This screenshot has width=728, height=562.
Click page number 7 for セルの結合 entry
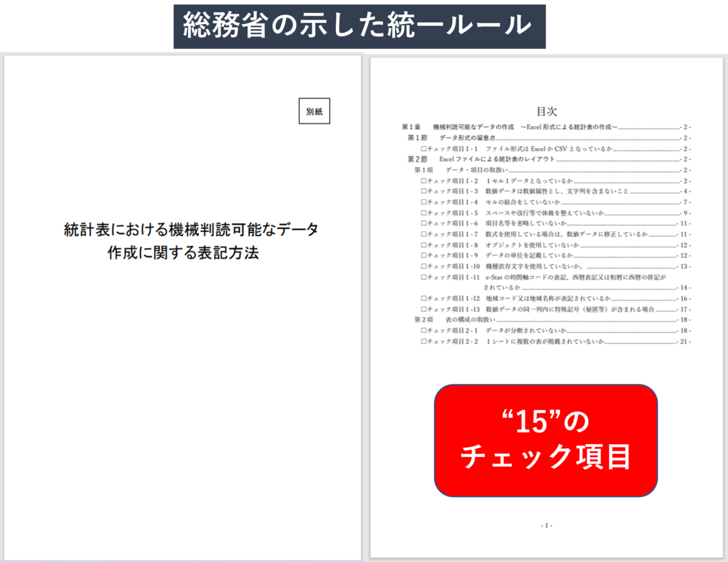[x=686, y=203]
